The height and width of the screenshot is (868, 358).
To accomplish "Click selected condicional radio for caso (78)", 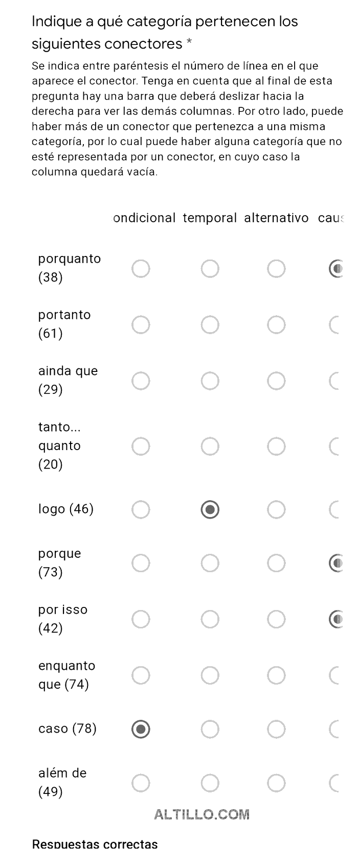I will click(x=141, y=729).
